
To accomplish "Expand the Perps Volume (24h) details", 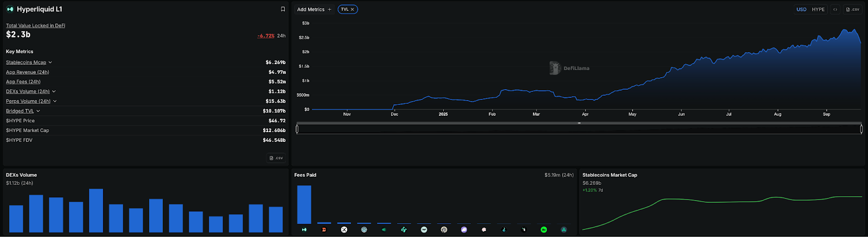I will pos(55,101).
